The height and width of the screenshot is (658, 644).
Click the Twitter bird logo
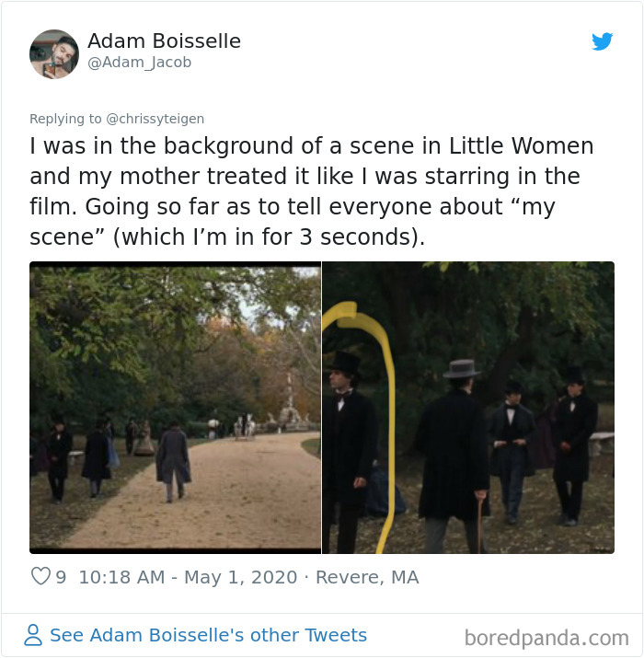(x=602, y=41)
